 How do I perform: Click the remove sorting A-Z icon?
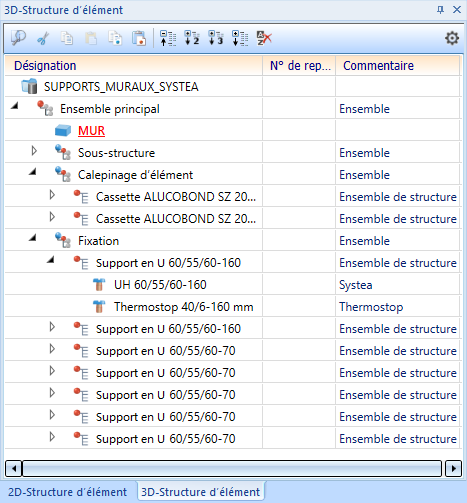[264, 38]
